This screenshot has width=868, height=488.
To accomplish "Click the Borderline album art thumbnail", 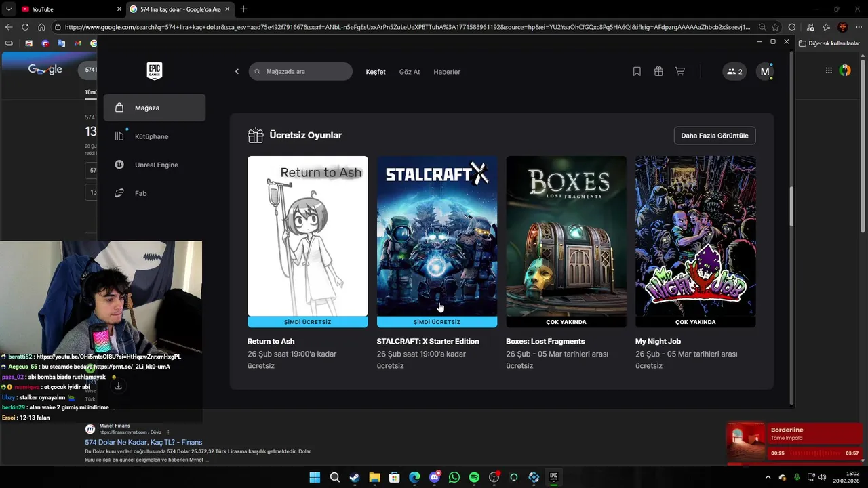I will coord(746,441).
